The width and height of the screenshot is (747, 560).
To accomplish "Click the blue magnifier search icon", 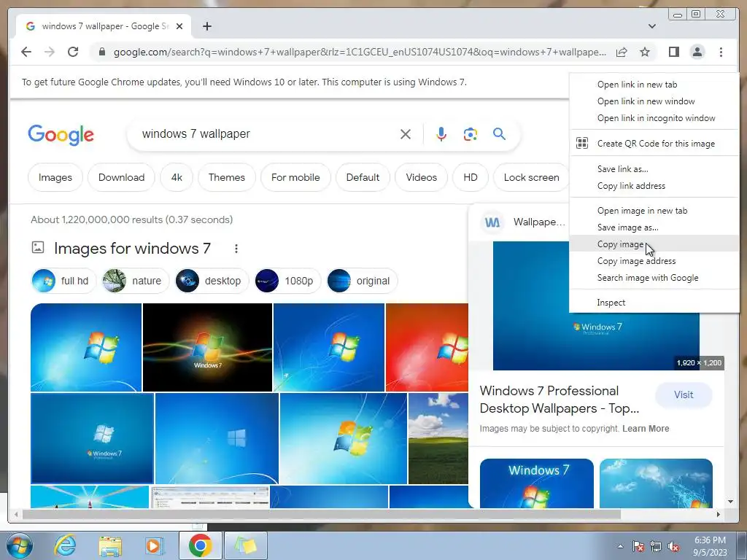I will coord(499,134).
